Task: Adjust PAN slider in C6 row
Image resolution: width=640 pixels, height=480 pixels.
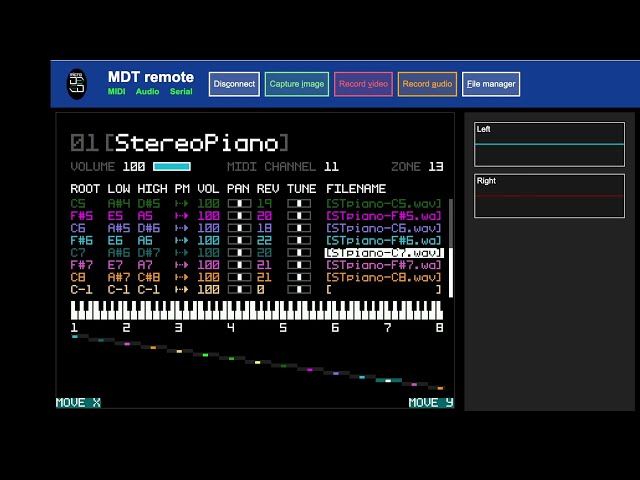Action: coord(239,228)
